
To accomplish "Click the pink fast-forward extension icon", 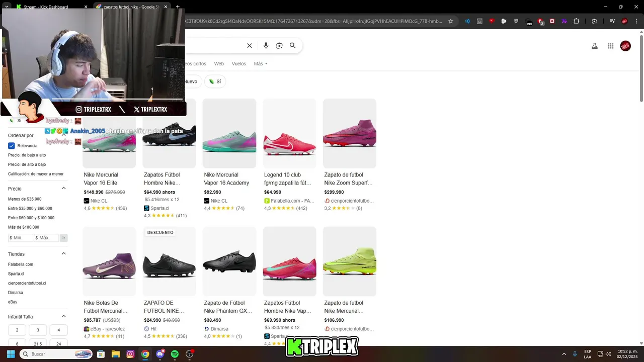I will point(552,21).
